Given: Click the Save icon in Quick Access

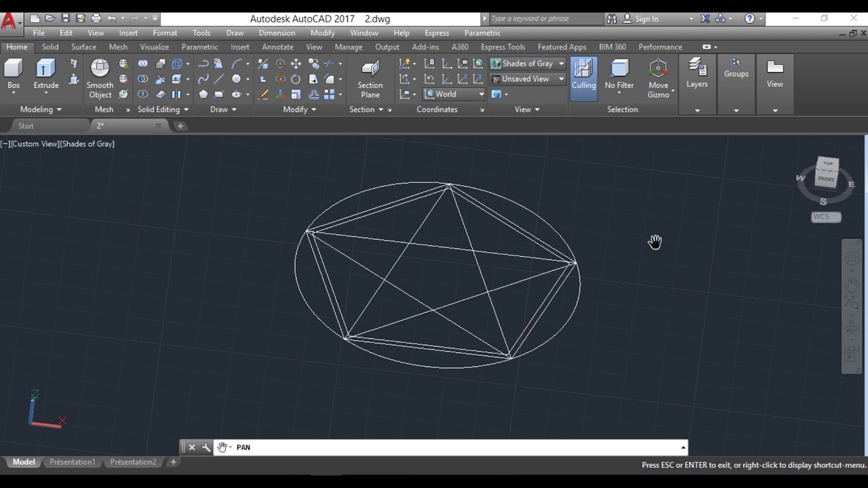Looking at the screenshot, I should point(65,18).
